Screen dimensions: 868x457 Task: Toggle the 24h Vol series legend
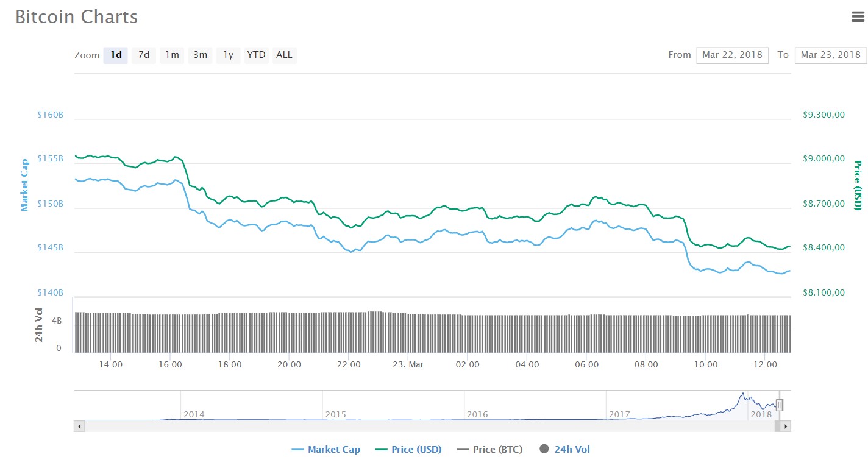(x=564, y=450)
